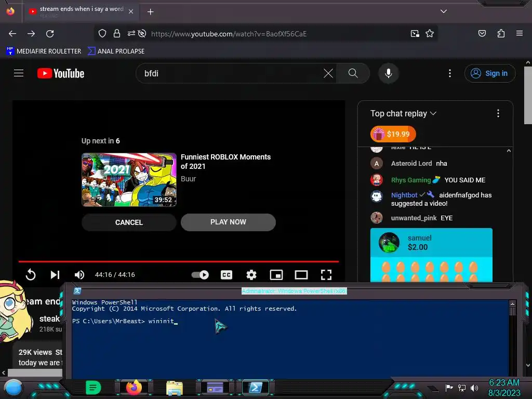This screenshot has height=399, width=532.
Task: Click samuel's $2.00 Super Chat card
Action: click(431, 255)
